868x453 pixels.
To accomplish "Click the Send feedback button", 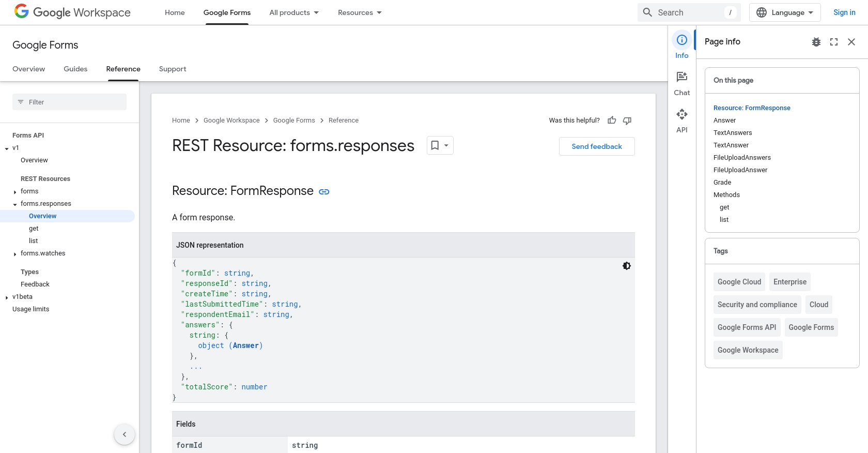I will pos(597,146).
